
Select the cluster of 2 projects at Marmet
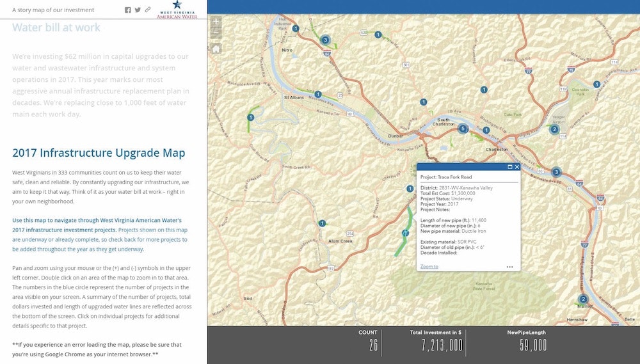[x=583, y=299]
